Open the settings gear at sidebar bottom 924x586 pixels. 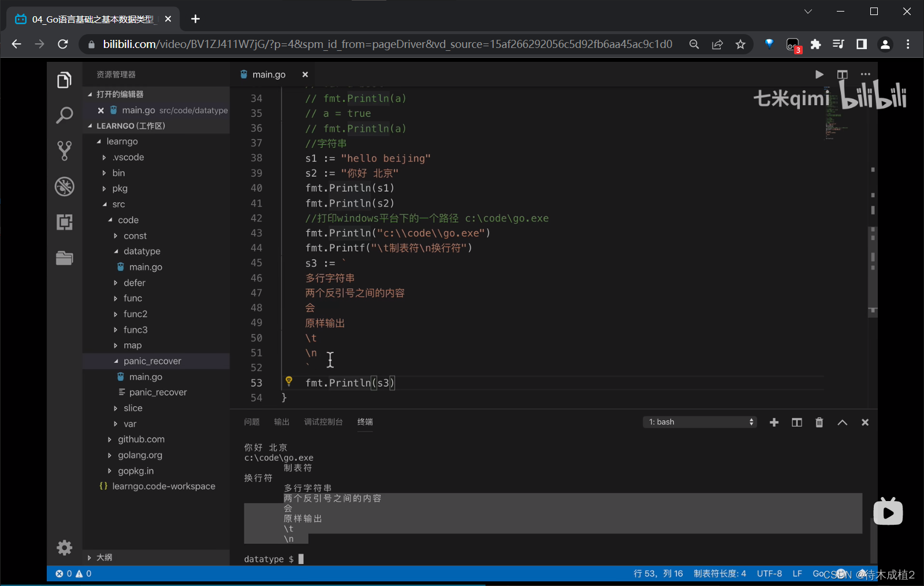pyautogui.click(x=65, y=547)
